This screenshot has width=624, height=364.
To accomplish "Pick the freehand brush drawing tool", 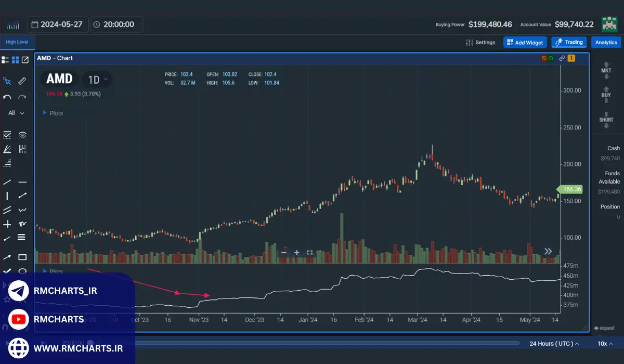I will pos(22,224).
